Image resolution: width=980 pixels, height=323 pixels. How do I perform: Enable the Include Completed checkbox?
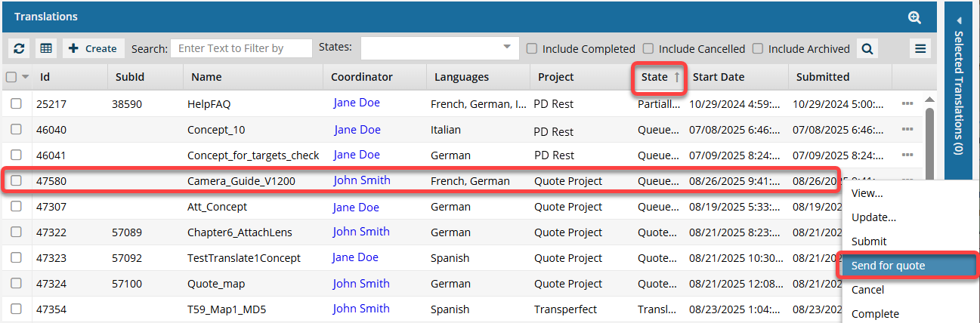(x=532, y=48)
